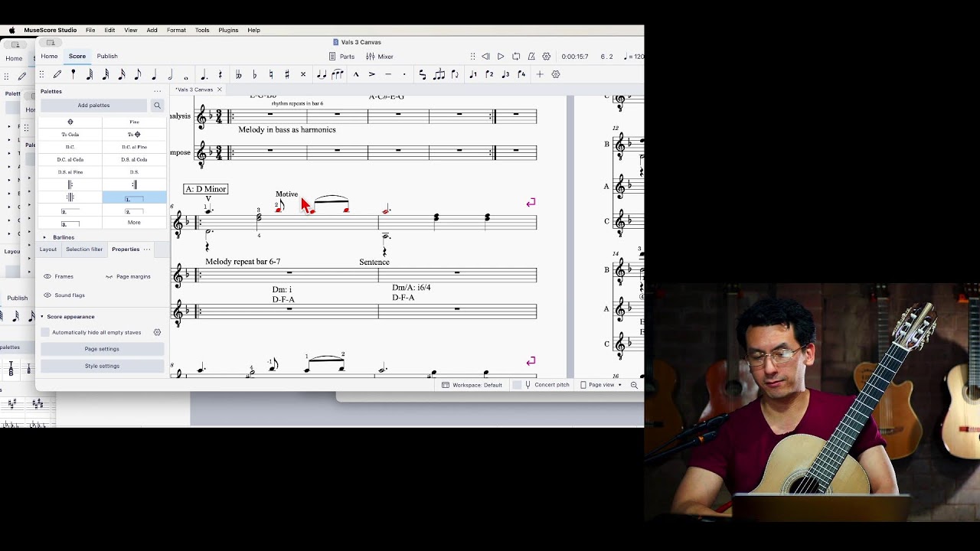Open the Plugins menu
This screenshot has height=551, width=980.
click(x=228, y=30)
